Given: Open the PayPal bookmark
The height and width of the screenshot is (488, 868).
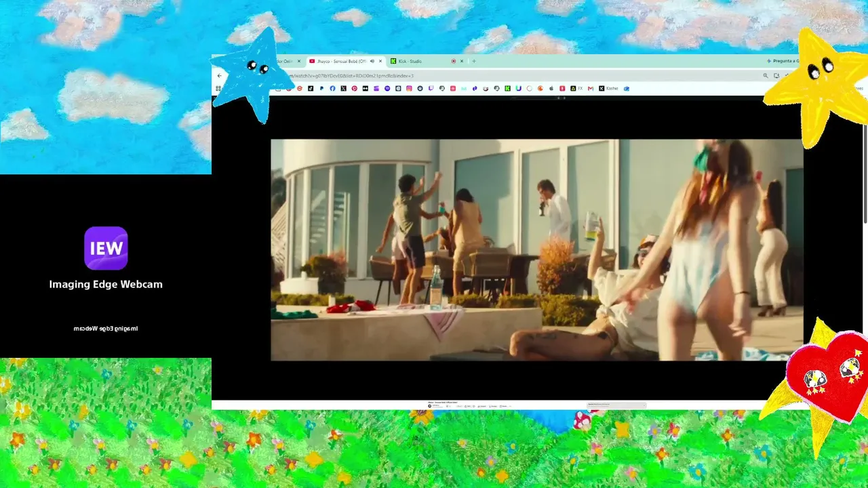Looking at the screenshot, I should pos(321,88).
